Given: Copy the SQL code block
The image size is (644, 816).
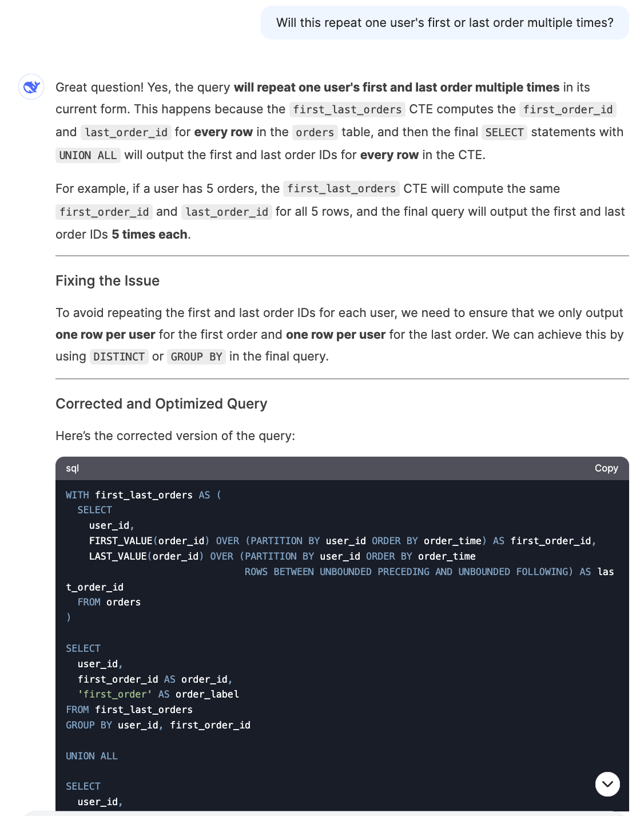Looking at the screenshot, I should point(606,468).
